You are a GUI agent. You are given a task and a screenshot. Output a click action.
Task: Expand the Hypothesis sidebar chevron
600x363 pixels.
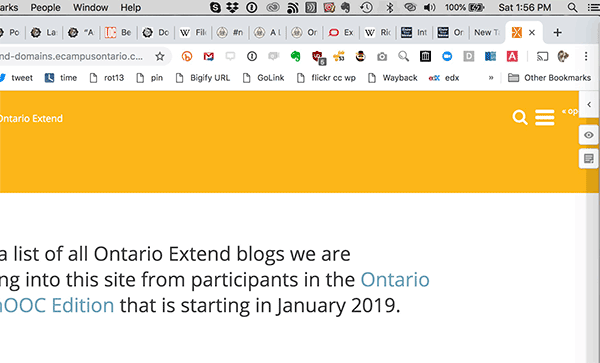(x=589, y=104)
